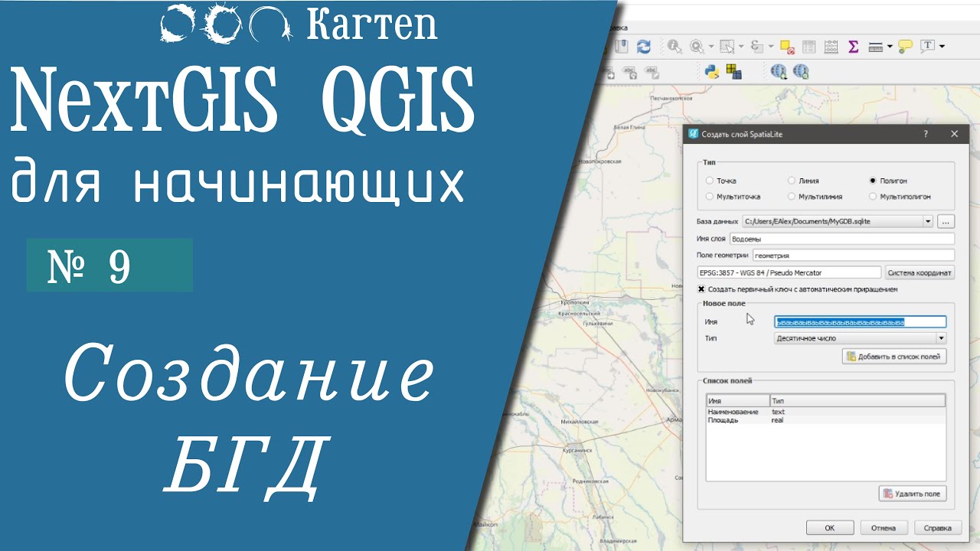Viewport: 980px width, 551px height.
Task: Open the Feature Action dropdown arrow
Action: point(710,47)
